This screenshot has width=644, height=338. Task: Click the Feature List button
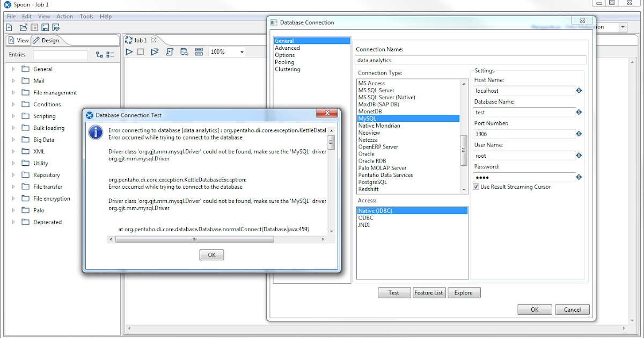[429, 293]
